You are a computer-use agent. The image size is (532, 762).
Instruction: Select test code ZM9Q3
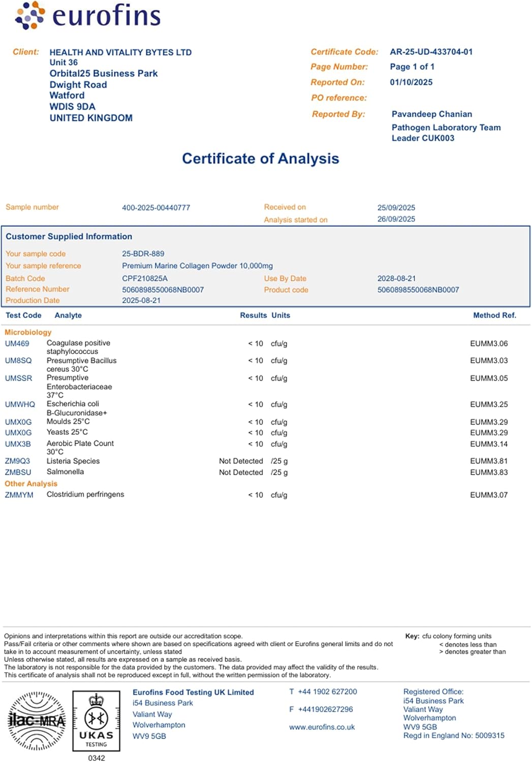pyautogui.click(x=17, y=461)
